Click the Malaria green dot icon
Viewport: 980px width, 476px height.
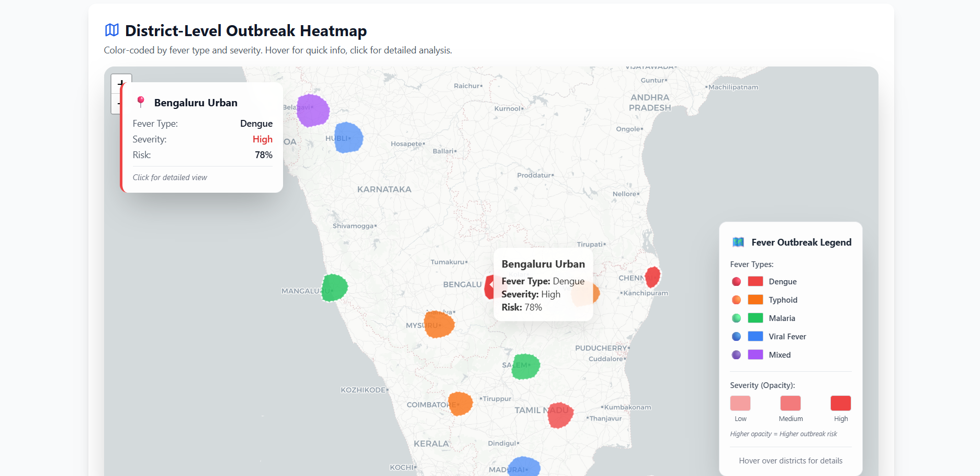coord(736,318)
